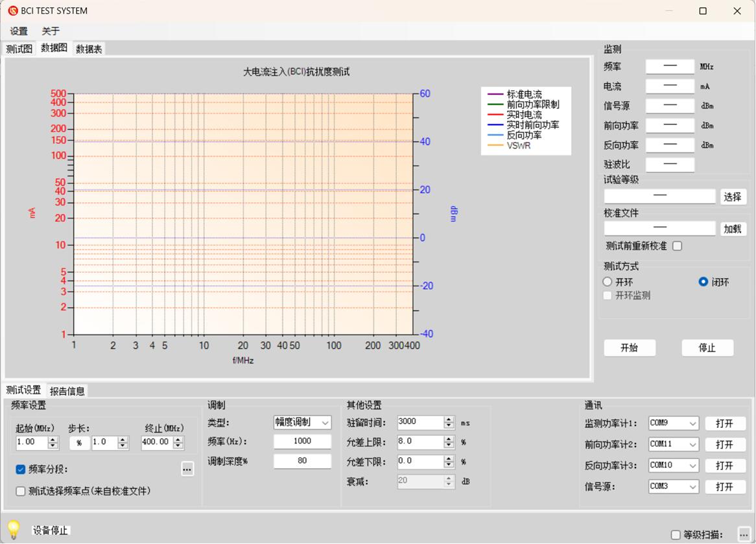Enable the 等级扫描 checkbox
Image resolution: width=756 pixels, height=544 pixels.
676,535
